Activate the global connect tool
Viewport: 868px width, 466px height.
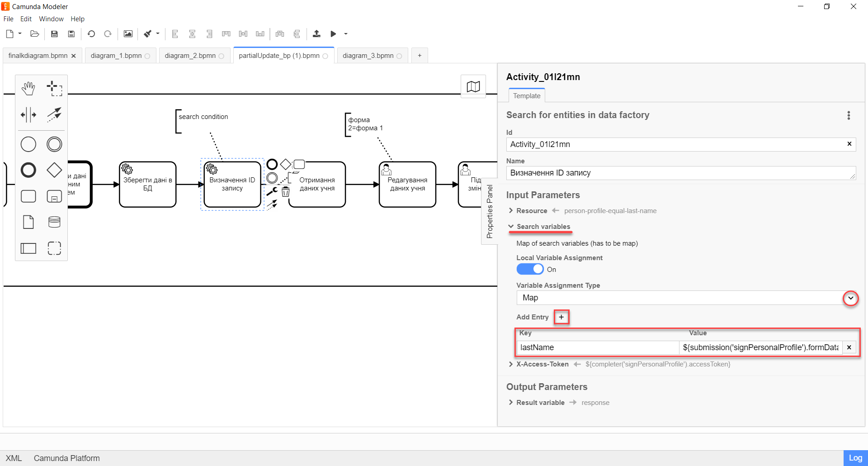tap(54, 114)
